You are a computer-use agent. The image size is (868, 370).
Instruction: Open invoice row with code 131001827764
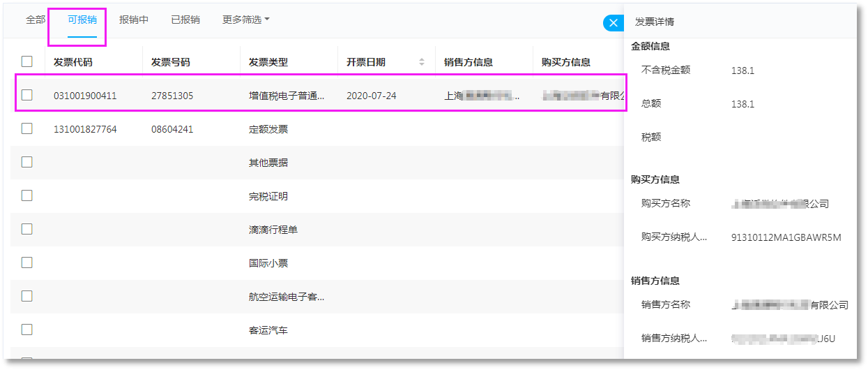click(x=85, y=129)
